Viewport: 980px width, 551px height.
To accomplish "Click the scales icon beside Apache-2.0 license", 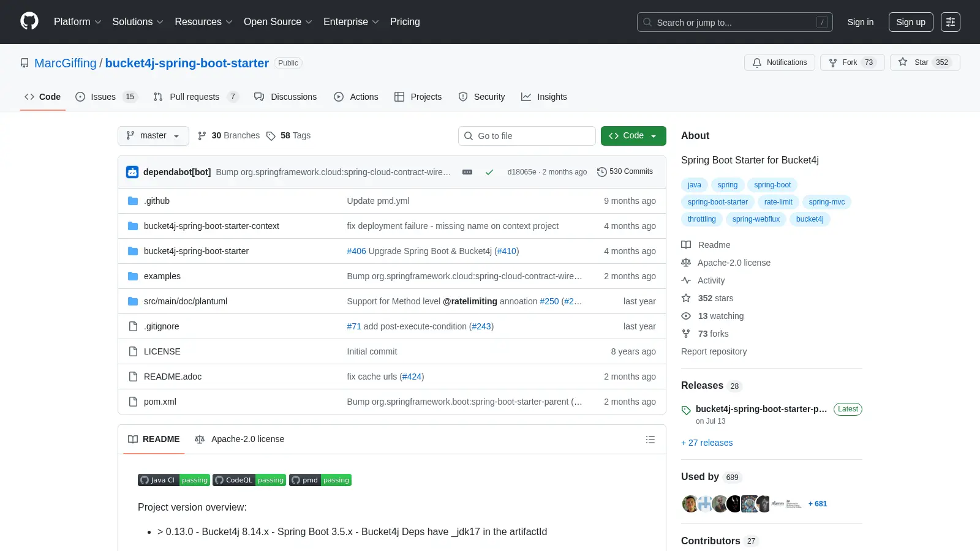I will (x=686, y=263).
